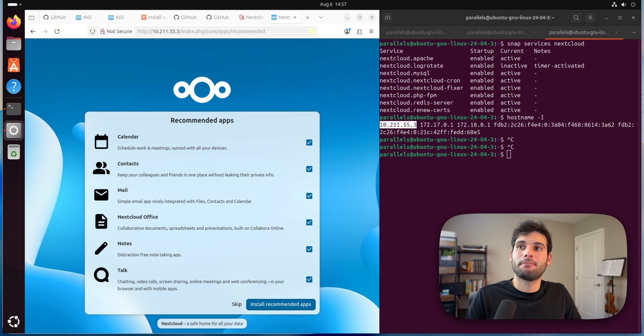The height and width of the screenshot is (336, 644).
Task: Click the terminal window title text
Action: [x=510, y=18]
